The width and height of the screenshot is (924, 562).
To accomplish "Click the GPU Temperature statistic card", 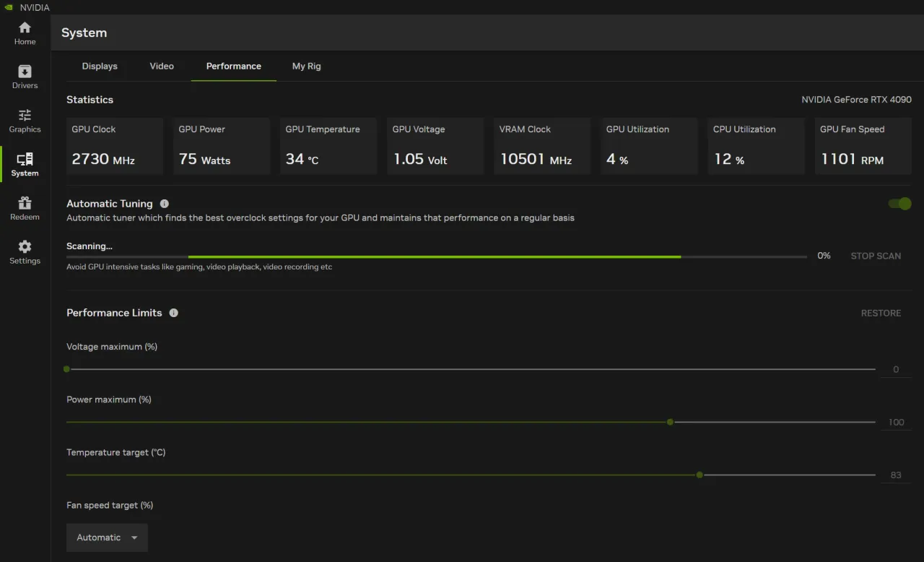I will (328, 146).
